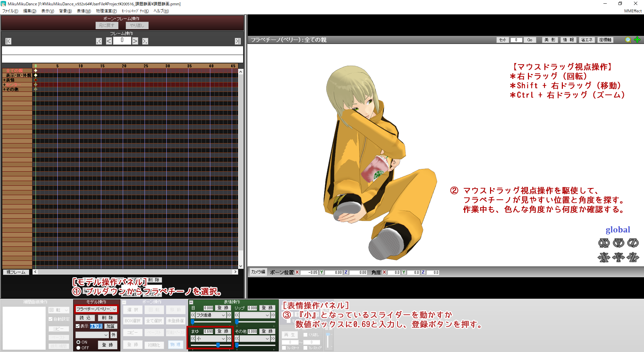Open the model selection dropdown

point(114,309)
